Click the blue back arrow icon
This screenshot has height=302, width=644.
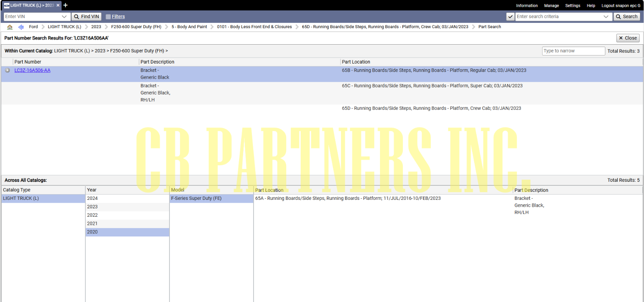[21, 27]
